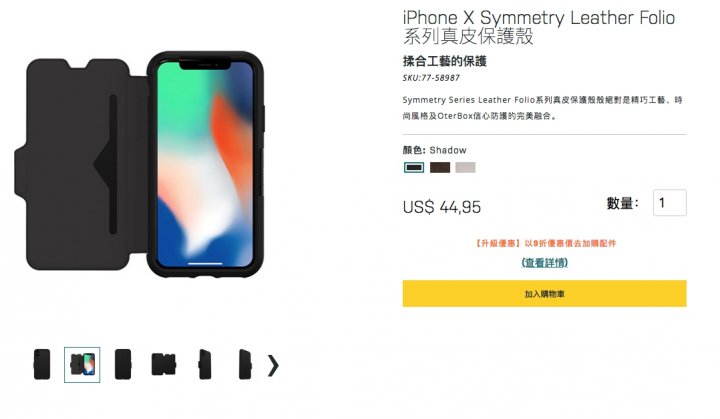The width and height of the screenshot is (720, 419).
Task: Open the third thumbnail of the closed folio
Action: [x=123, y=365]
